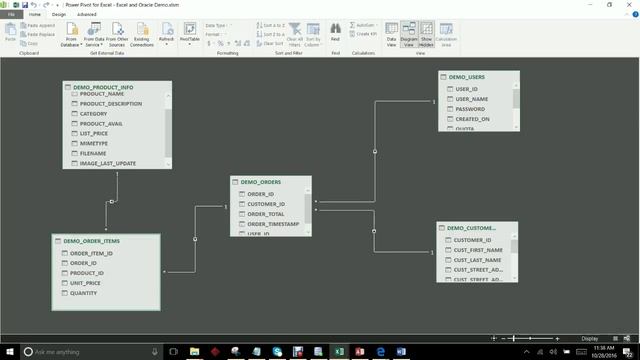640x360 pixels.
Task: Click the zoom out minus button
Action: click(503, 338)
